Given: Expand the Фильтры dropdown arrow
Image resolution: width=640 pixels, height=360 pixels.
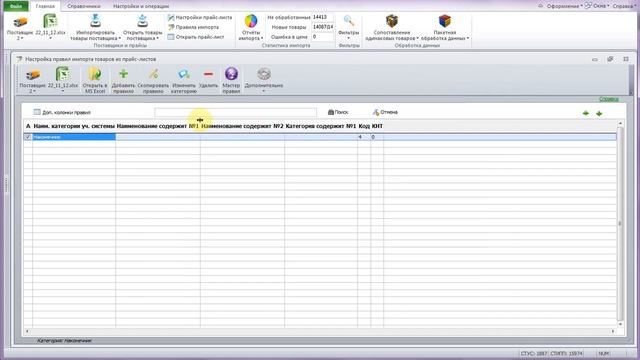Looking at the screenshot, I should click(349, 38).
